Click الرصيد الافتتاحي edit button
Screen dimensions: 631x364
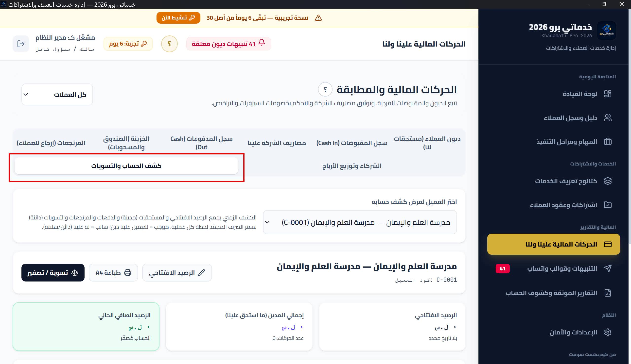point(177,272)
